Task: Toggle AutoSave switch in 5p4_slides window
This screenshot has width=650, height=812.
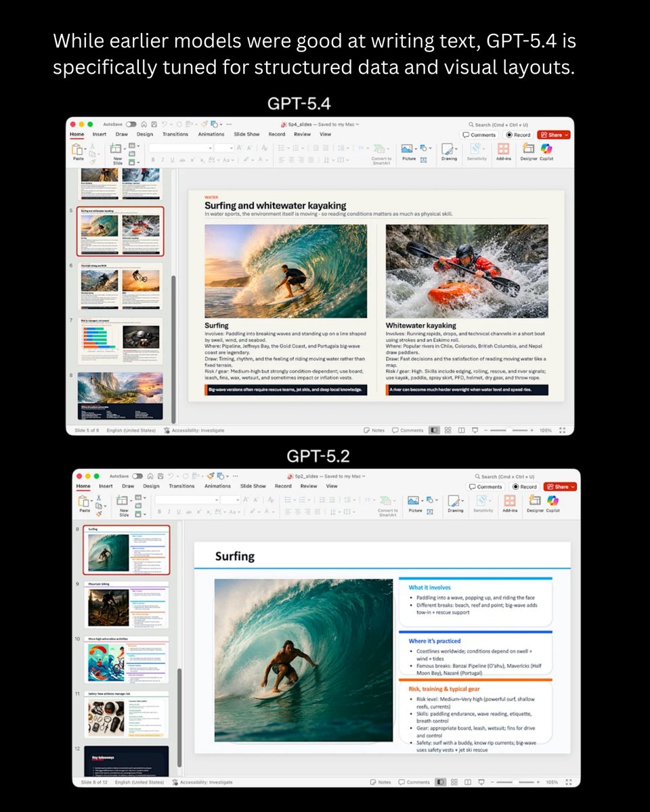Action: (x=131, y=125)
